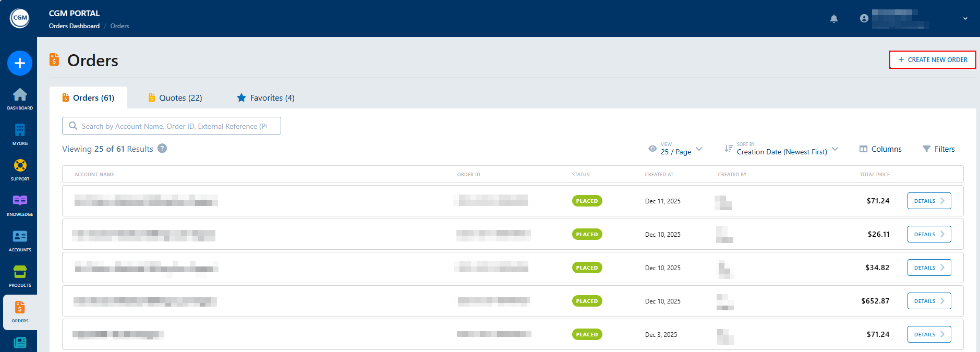980x352 pixels.
Task: Expand the 25 / Page view dropdown
Action: pos(676,149)
